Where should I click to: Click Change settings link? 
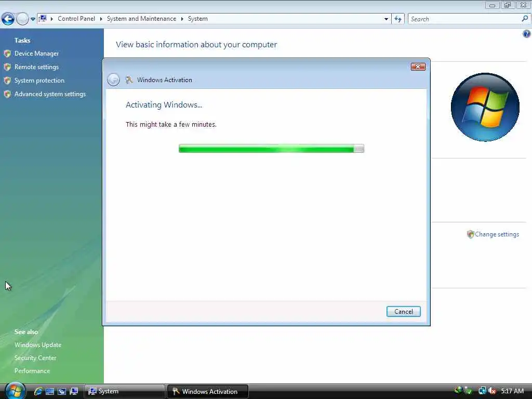pos(497,234)
